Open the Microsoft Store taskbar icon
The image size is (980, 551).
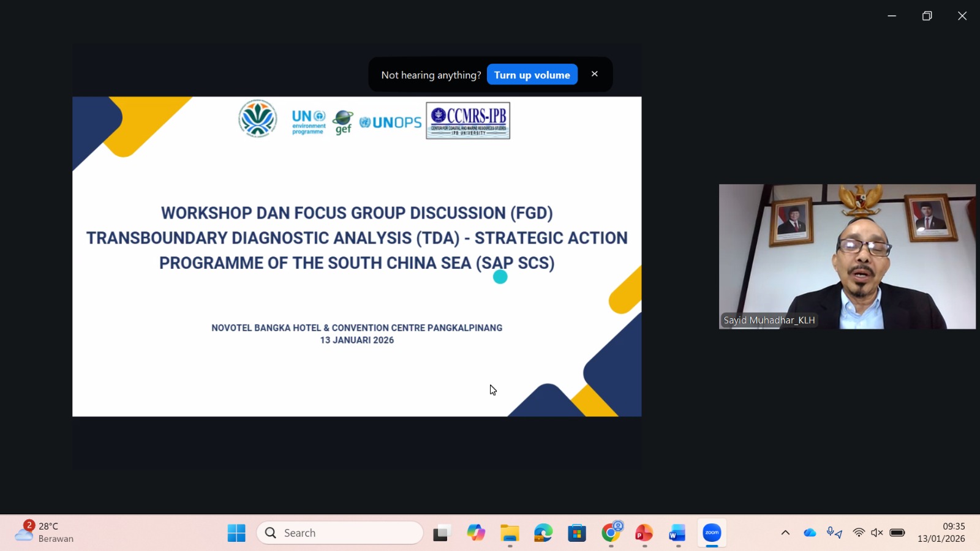tap(577, 533)
